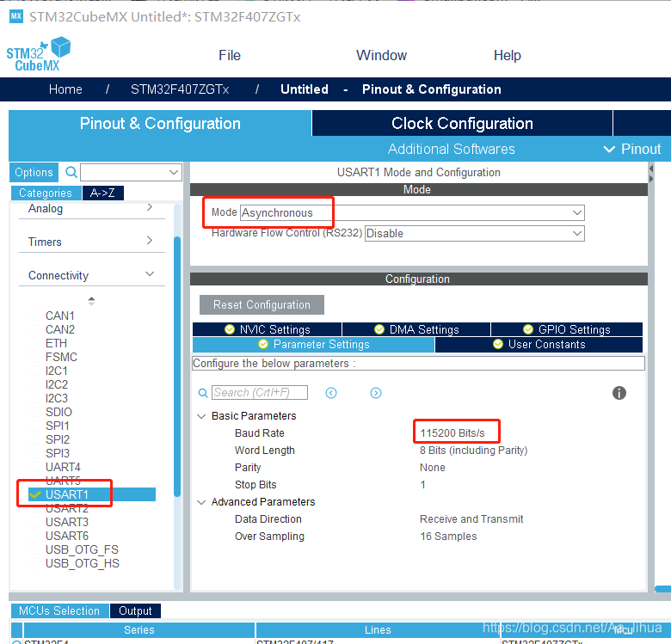This screenshot has height=644, width=671.
Task: Collapse Basic Parameters group
Action: 201,416
